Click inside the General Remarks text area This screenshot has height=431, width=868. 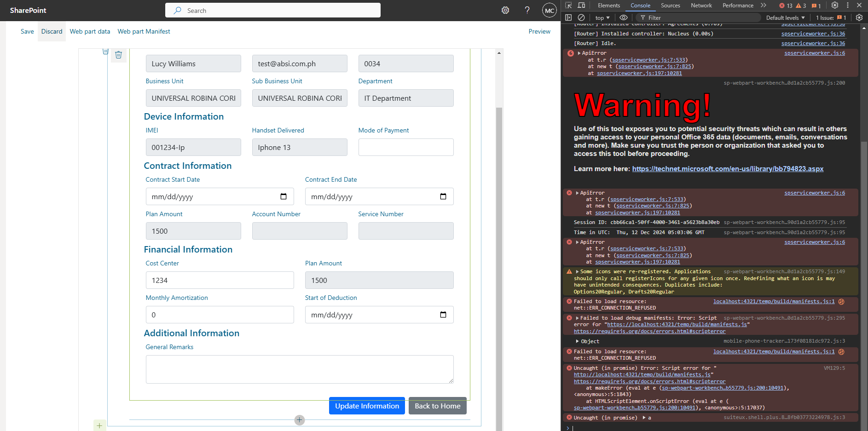point(299,369)
